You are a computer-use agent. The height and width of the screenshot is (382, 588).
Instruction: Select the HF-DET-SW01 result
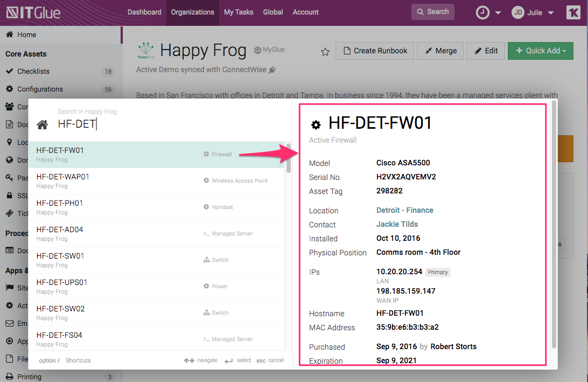coord(156,260)
